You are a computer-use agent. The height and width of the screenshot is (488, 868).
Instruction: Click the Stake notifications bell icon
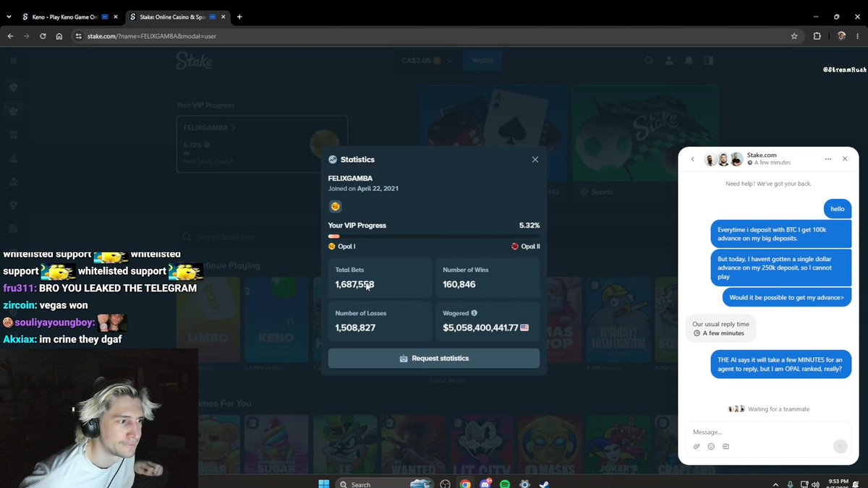(x=689, y=61)
